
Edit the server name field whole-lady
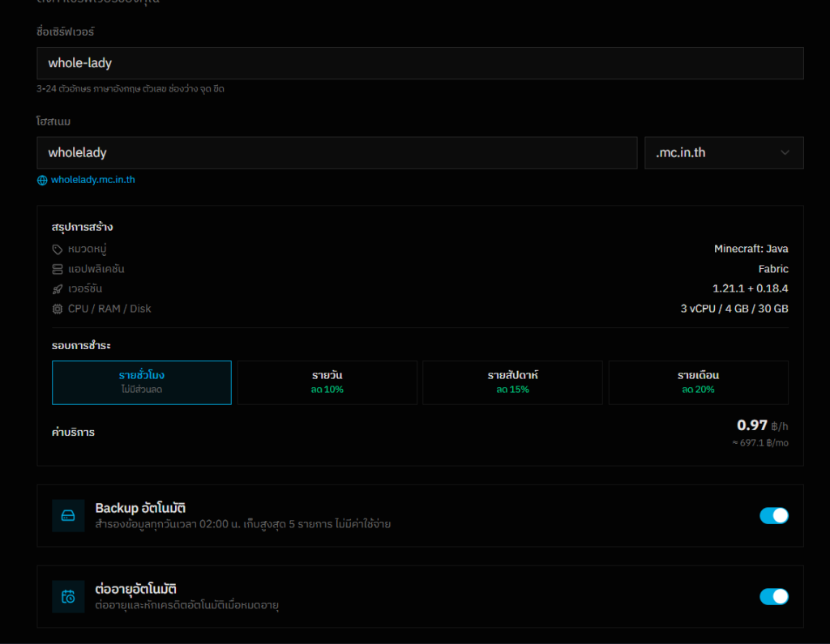[421, 63]
